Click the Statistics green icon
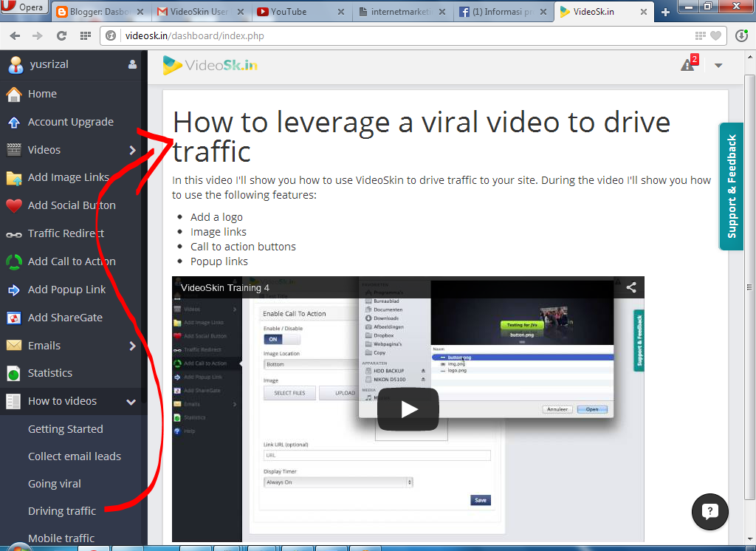 (14, 374)
